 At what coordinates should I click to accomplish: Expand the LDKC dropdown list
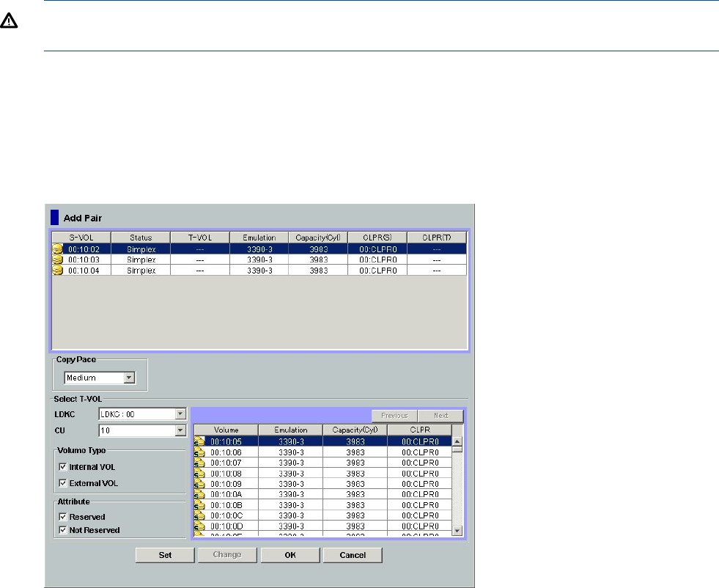point(180,414)
